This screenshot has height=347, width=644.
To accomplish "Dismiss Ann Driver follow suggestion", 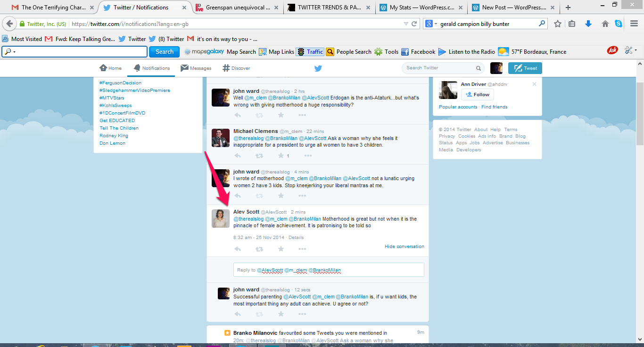I will click(x=534, y=84).
